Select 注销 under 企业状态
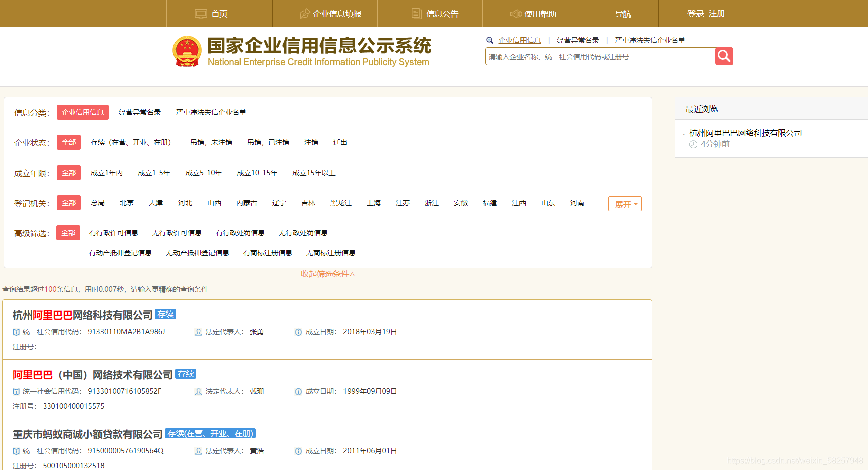The height and width of the screenshot is (470, 868). pyautogui.click(x=311, y=142)
